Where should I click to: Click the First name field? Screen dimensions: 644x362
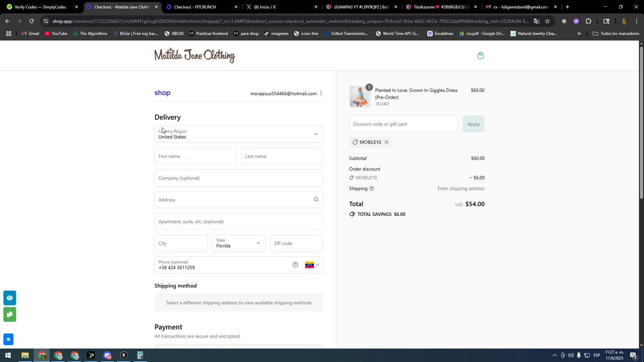click(195, 156)
